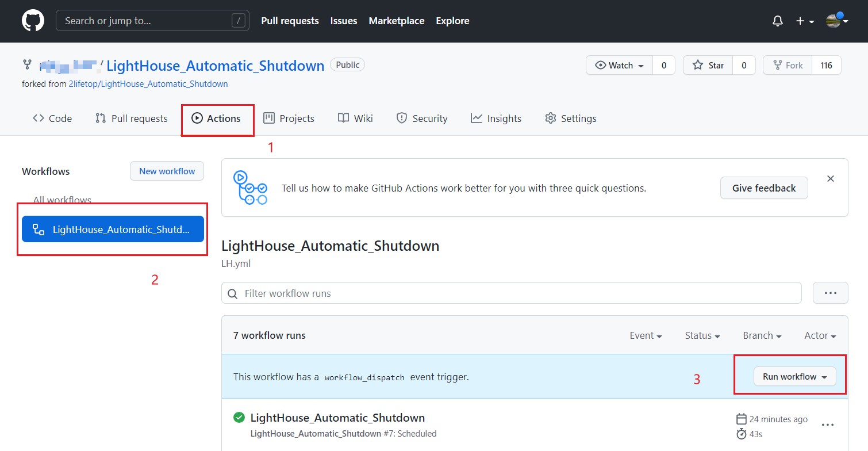Switch to the Security tab

pos(422,119)
